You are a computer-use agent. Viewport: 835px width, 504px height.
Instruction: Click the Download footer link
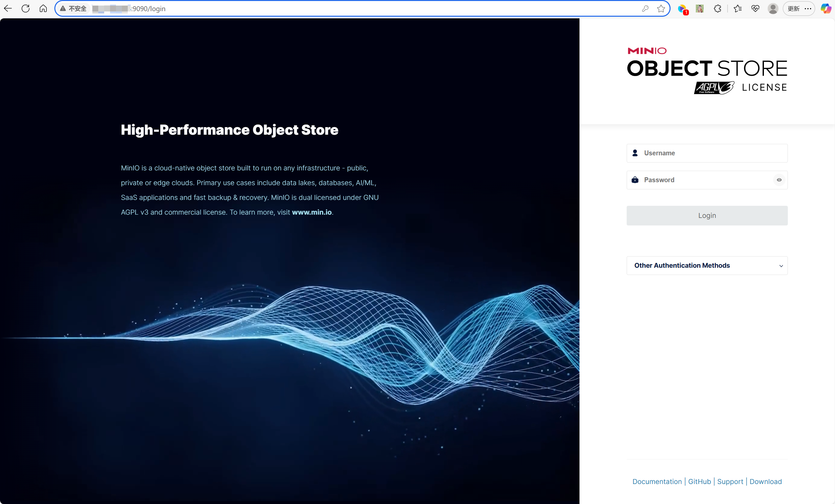pos(765,481)
